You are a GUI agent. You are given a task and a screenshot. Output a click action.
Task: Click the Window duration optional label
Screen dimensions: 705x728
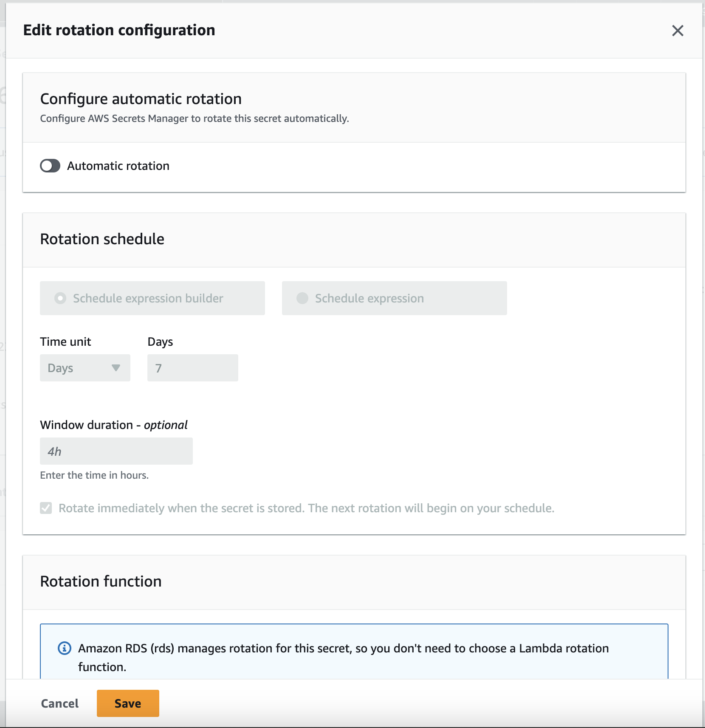pos(113,425)
